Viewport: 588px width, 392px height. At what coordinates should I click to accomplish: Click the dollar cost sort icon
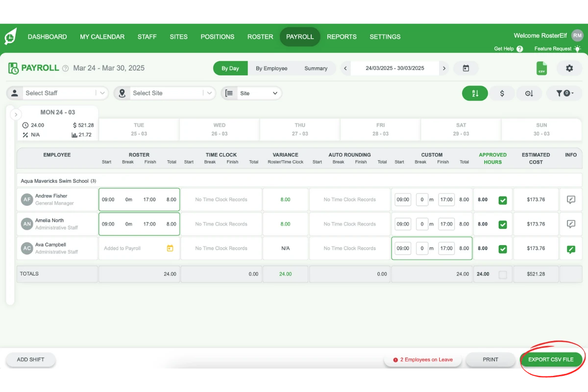(502, 93)
